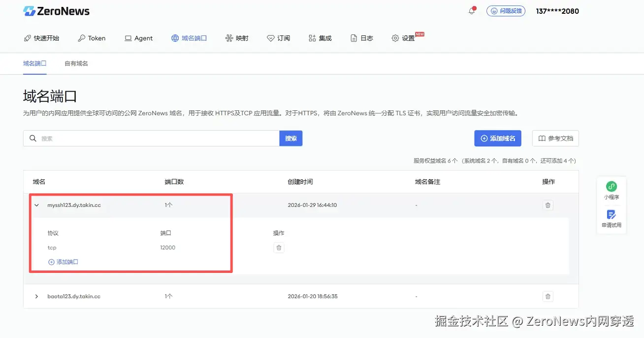Switch to the 自有域名 tab

coord(76,64)
